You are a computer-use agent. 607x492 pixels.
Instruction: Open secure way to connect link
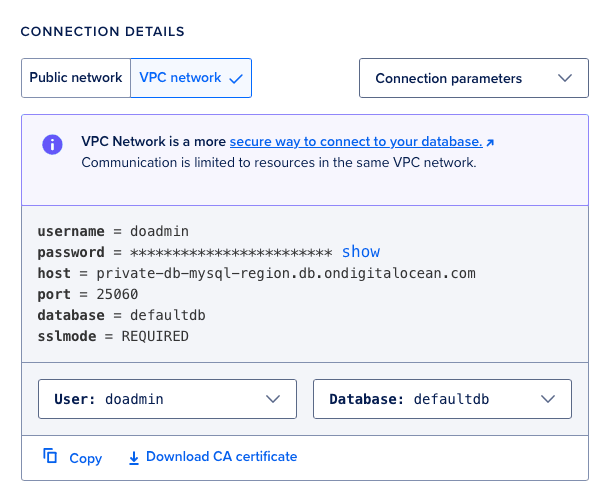(x=356, y=142)
